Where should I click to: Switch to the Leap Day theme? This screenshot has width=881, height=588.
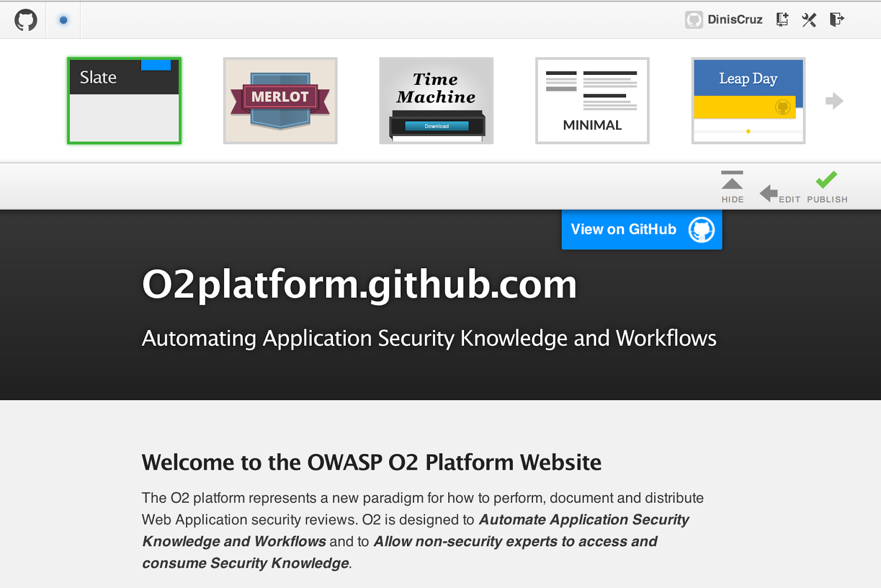(x=748, y=101)
